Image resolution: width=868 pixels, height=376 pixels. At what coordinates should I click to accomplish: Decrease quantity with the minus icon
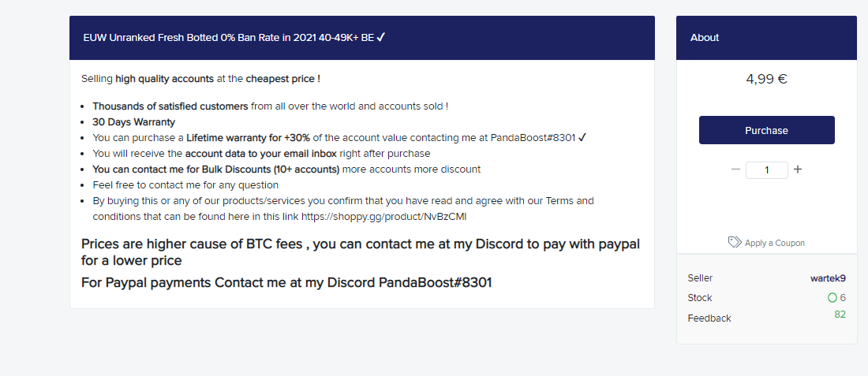[x=735, y=169]
